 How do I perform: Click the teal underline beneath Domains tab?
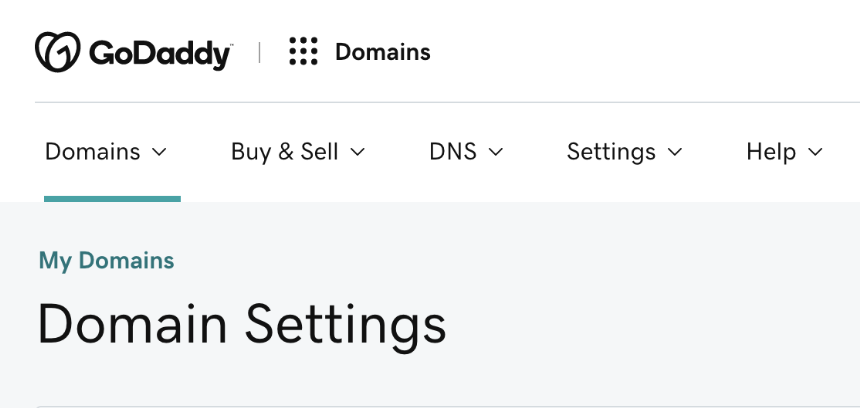112,199
